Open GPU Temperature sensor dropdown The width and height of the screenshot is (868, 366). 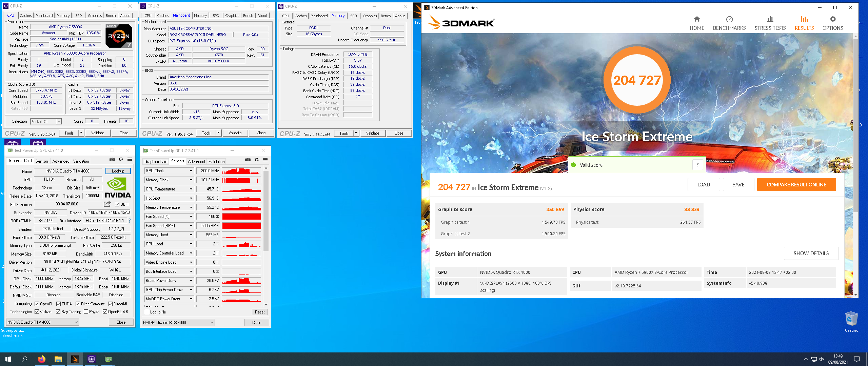(191, 189)
